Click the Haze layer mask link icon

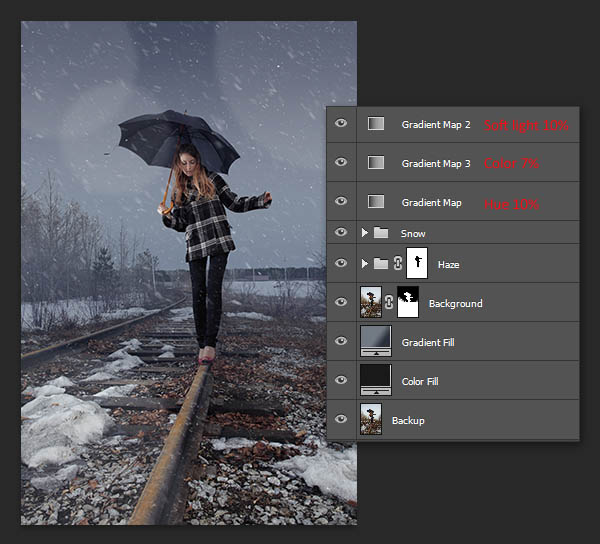[397, 264]
